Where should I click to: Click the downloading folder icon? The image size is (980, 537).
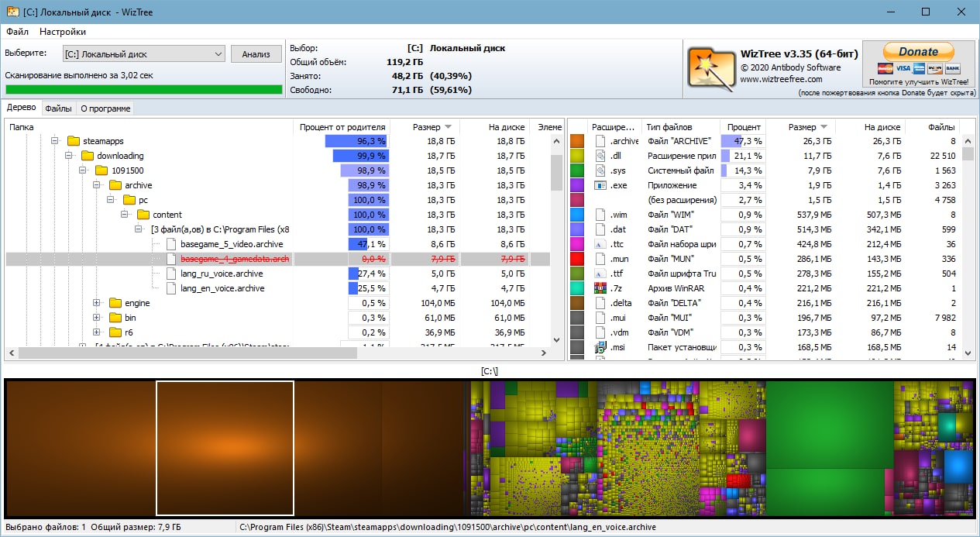[x=88, y=156]
